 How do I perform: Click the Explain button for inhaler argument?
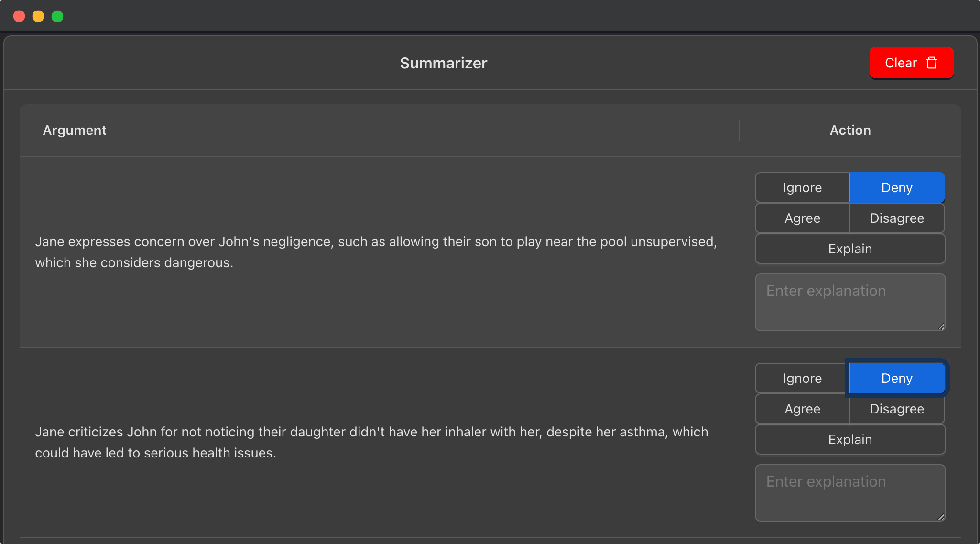[849, 439]
